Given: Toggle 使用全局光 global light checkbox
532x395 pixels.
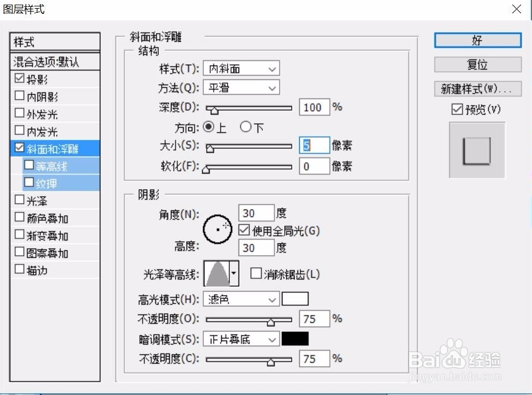Looking at the screenshot, I should click(244, 230).
